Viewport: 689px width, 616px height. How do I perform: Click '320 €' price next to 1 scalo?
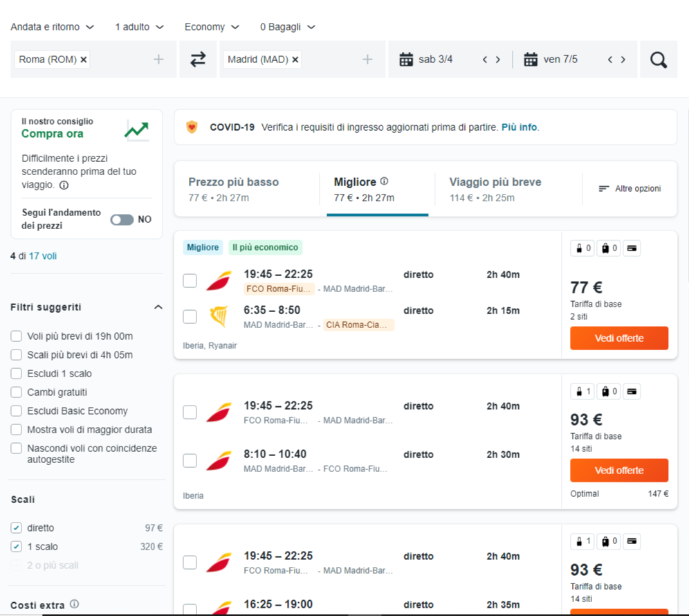(151, 547)
